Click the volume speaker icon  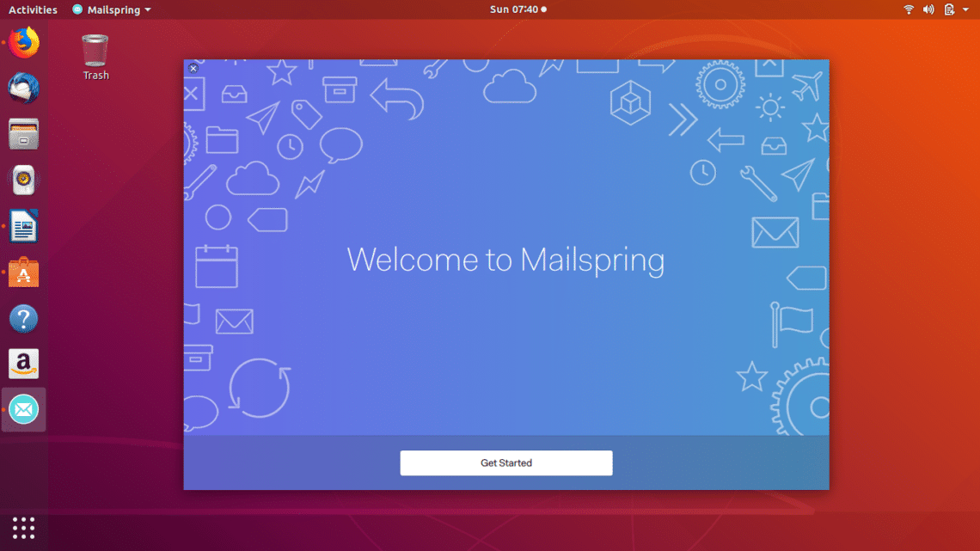(x=928, y=9)
